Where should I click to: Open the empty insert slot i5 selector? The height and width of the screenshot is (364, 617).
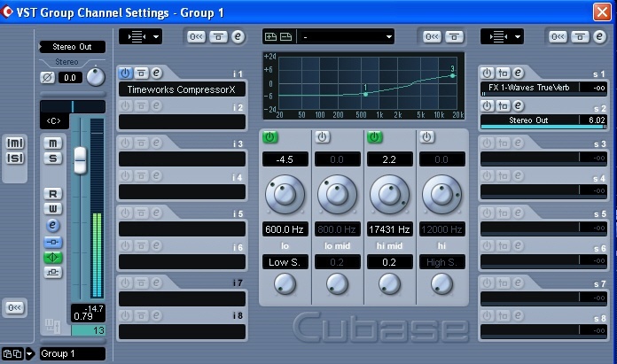coord(183,229)
